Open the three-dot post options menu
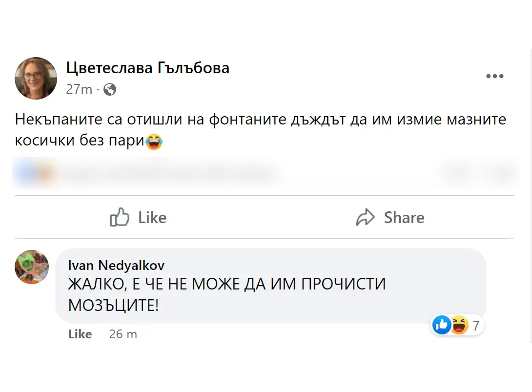This screenshot has width=532, height=392. point(494,76)
